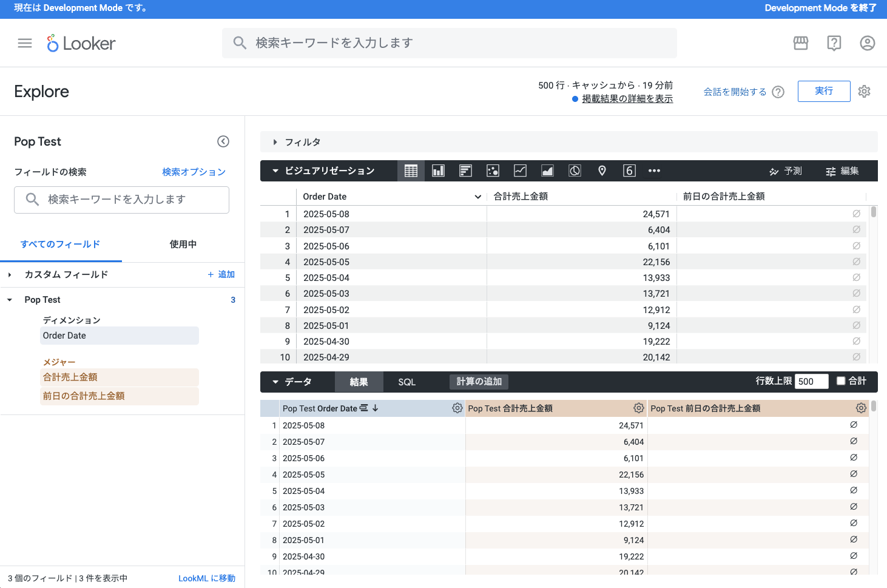Open the Marketplace icon in header
Viewport: 887px width, 588px height.
click(x=801, y=43)
